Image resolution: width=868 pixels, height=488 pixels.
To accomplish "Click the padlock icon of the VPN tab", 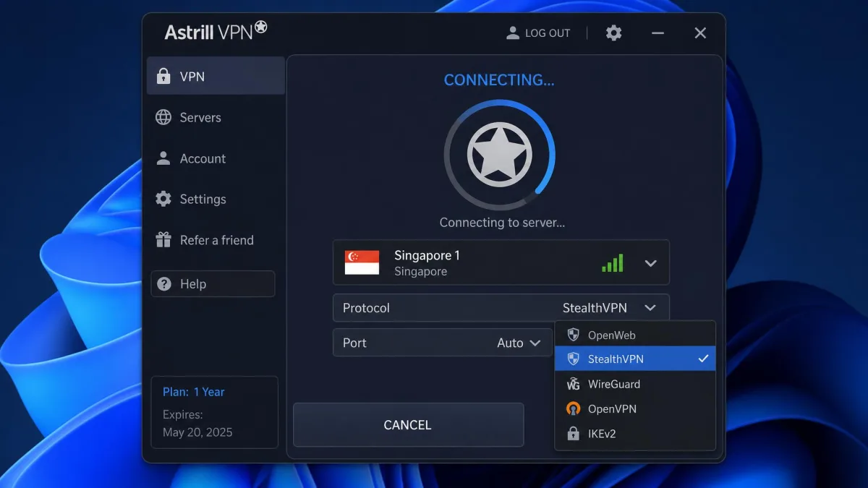I will [x=163, y=76].
